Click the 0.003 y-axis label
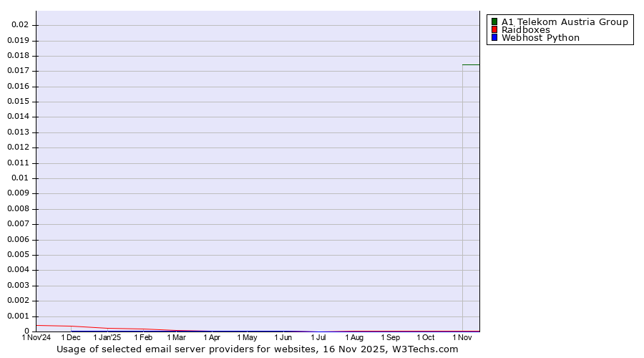 click(19, 286)
